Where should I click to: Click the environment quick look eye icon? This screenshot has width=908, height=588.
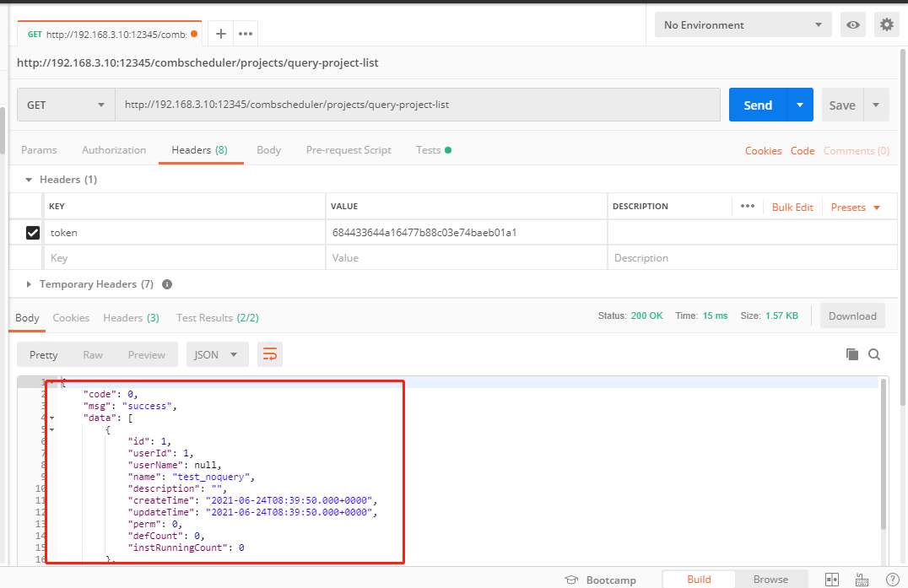click(853, 24)
